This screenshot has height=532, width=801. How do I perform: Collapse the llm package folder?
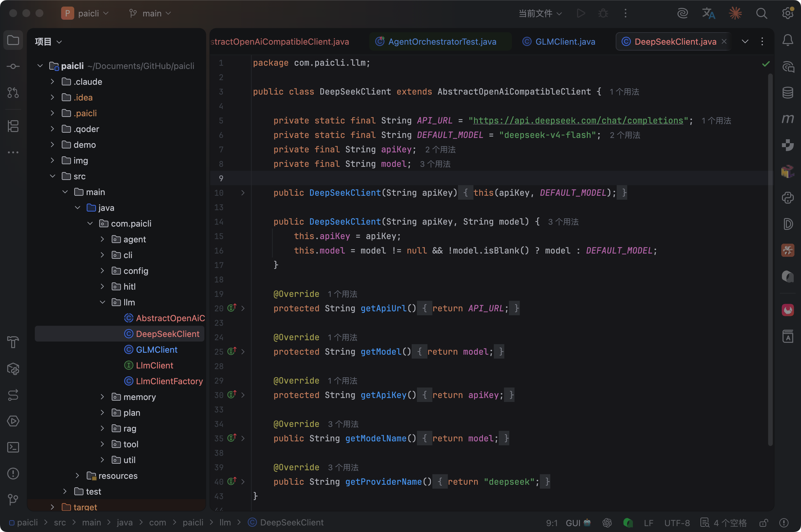102,302
